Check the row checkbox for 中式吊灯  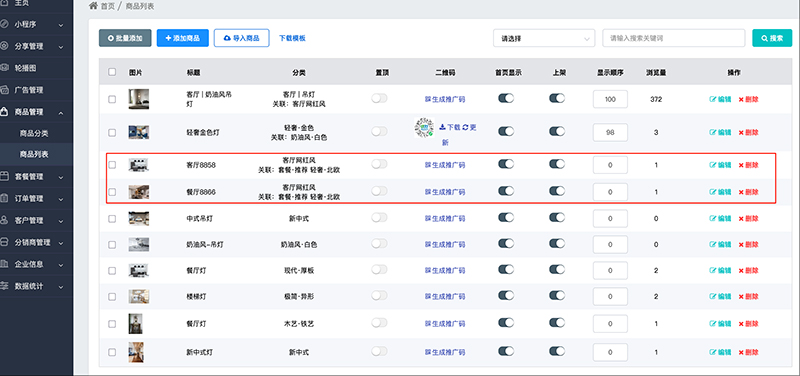point(112,218)
